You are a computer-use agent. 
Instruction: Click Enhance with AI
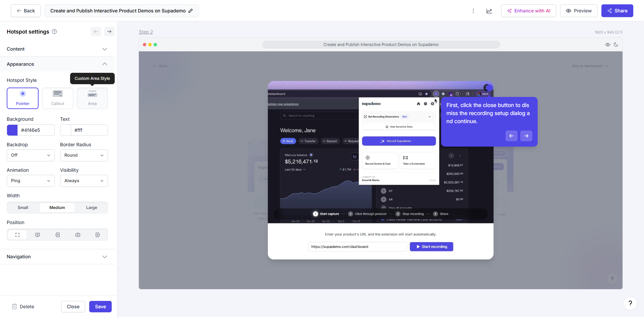point(528,11)
